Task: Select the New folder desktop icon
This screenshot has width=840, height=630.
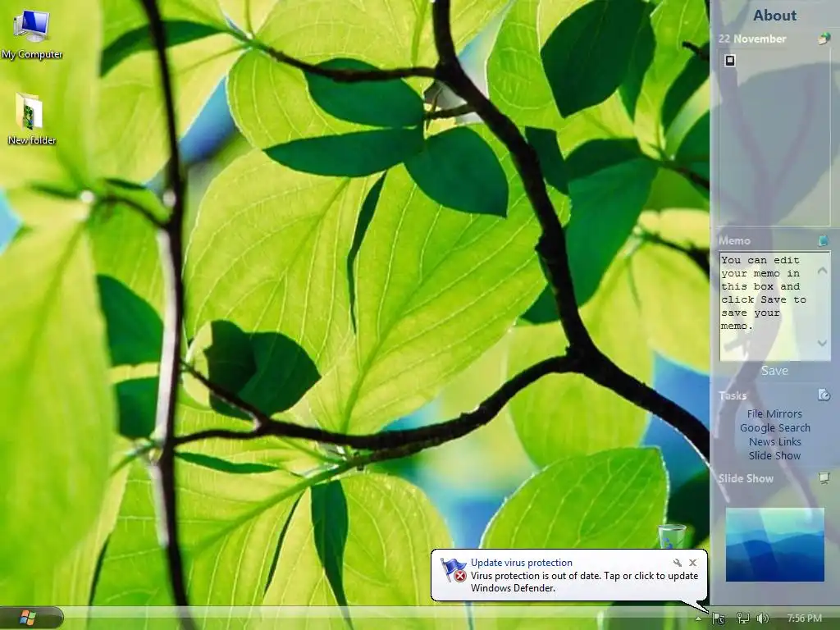Action: click(x=32, y=118)
